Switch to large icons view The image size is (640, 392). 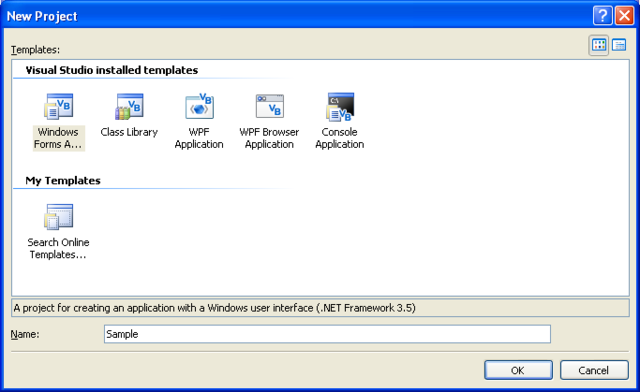(x=599, y=45)
